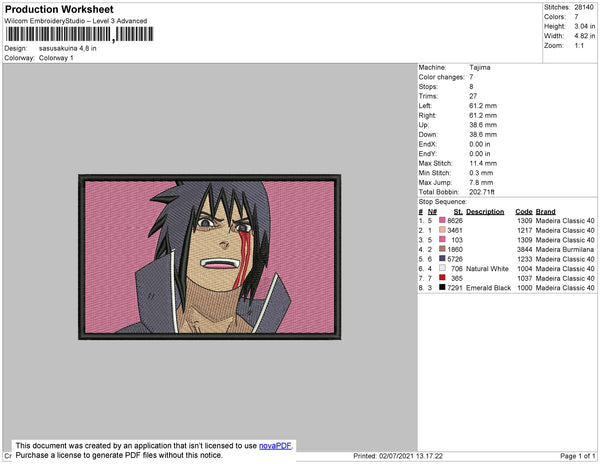Select the red swatch beside 365 stitches

coord(442,277)
